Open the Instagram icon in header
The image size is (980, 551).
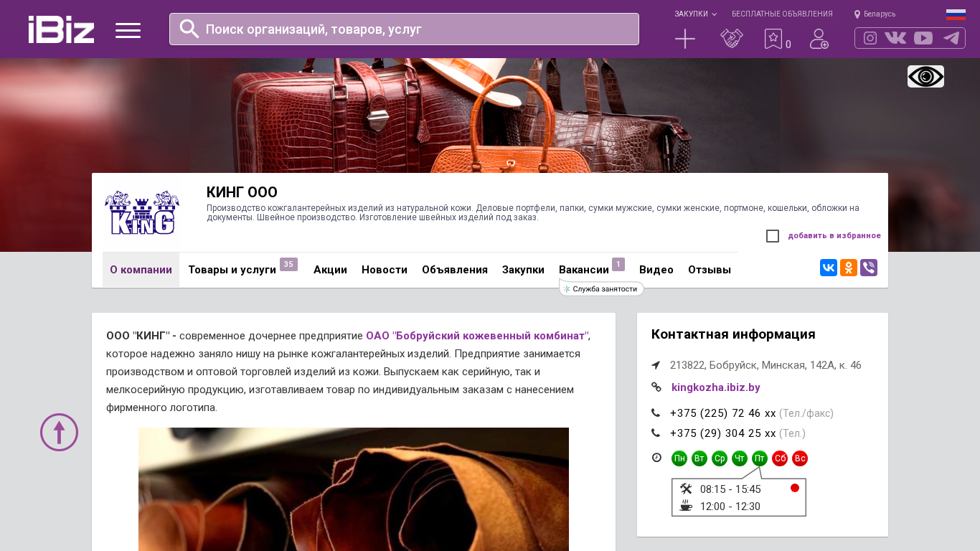point(870,38)
